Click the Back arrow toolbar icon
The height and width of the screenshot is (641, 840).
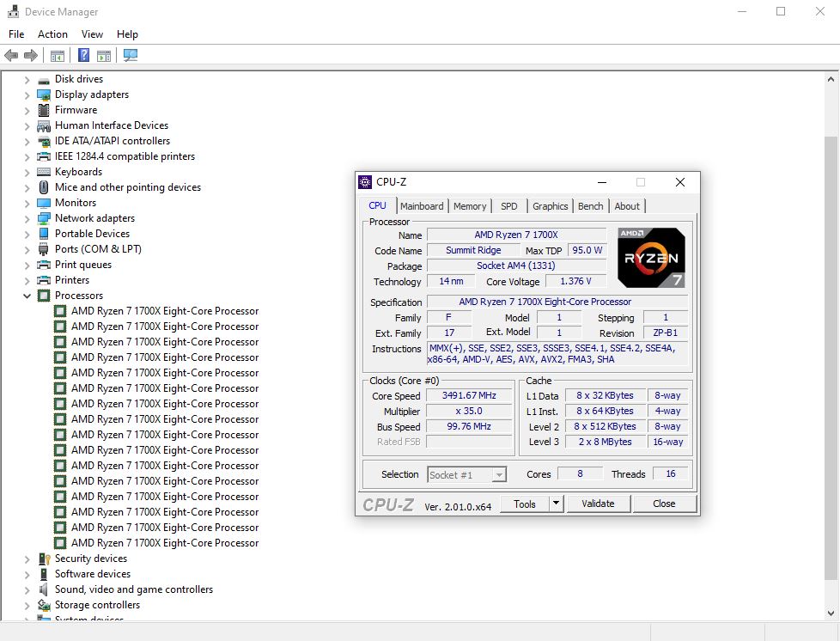(11, 56)
